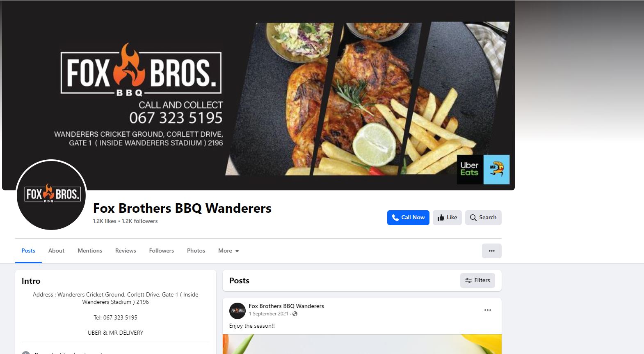Viewport: 644px width, 354px height.
Task: Click the Fox Bros profile picture
Action: (51, 195)
